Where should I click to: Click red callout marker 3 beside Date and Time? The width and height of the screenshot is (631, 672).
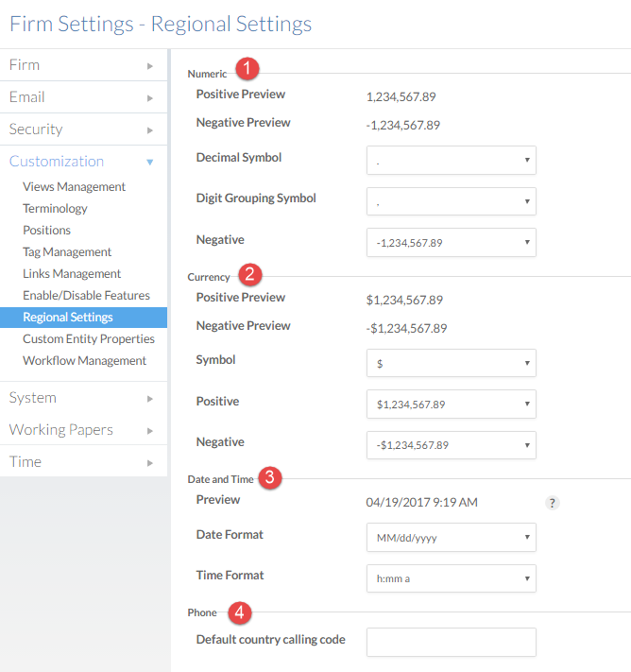(270, 477)
